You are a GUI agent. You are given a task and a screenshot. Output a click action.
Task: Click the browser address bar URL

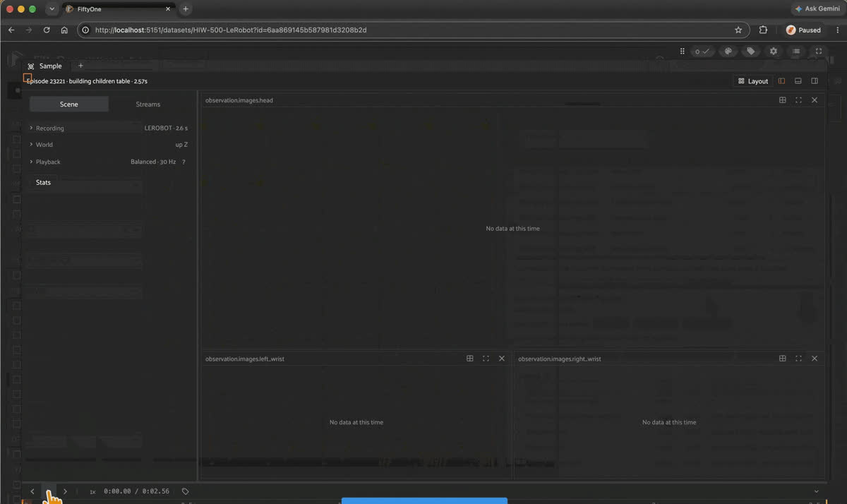[x=231, y=30]
